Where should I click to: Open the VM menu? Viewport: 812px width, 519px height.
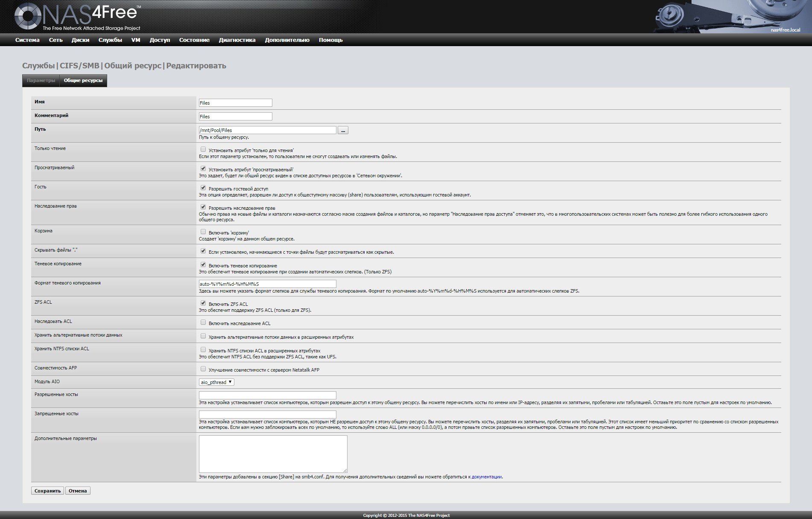(136, 40)
